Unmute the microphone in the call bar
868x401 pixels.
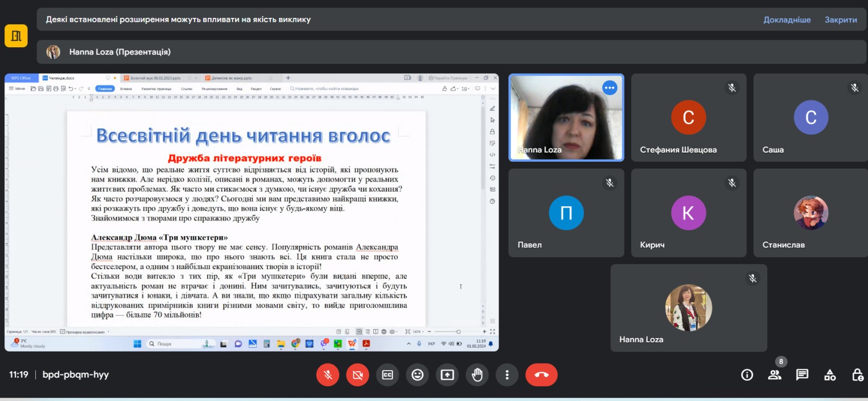point(328,375)
